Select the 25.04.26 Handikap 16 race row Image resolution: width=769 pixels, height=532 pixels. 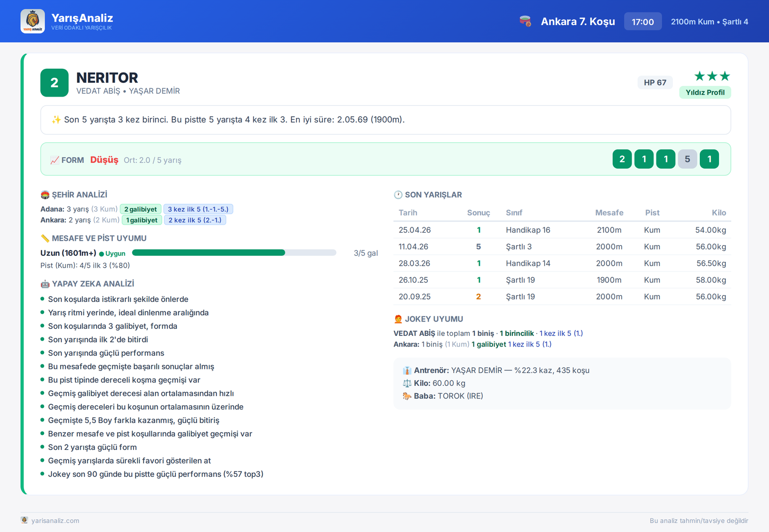pos(562,230)
